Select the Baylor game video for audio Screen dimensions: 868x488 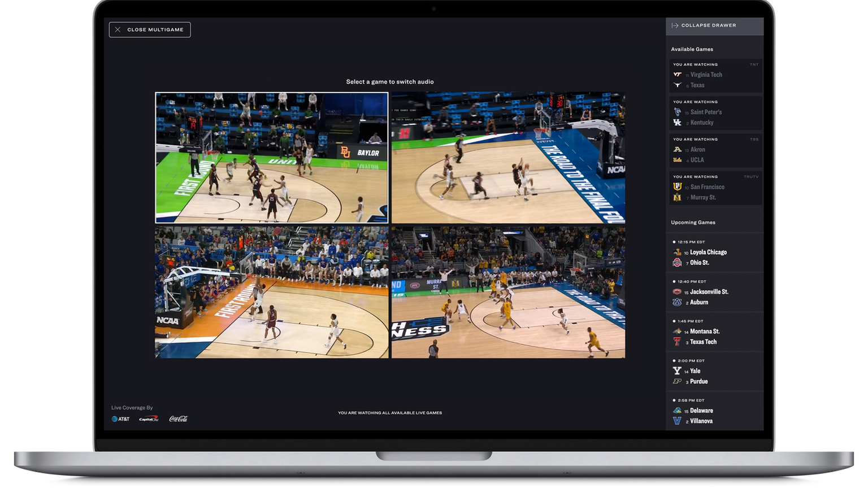[x=272, y=158]
